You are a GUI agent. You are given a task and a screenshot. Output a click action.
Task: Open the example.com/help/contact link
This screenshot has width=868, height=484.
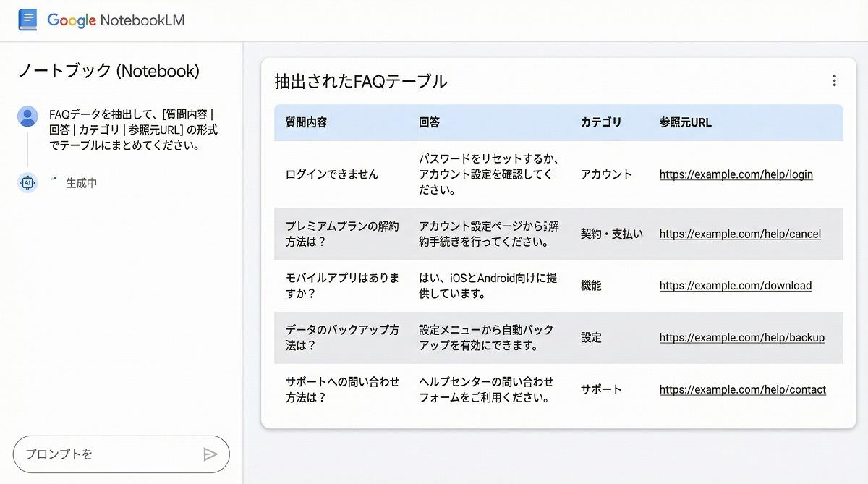(x=742, y=390)
